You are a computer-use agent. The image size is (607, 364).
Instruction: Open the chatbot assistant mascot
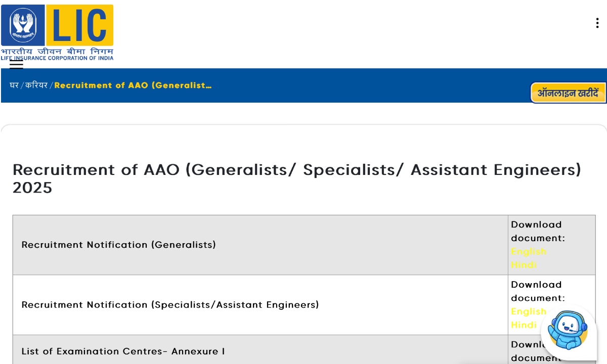tap(568, 333)
